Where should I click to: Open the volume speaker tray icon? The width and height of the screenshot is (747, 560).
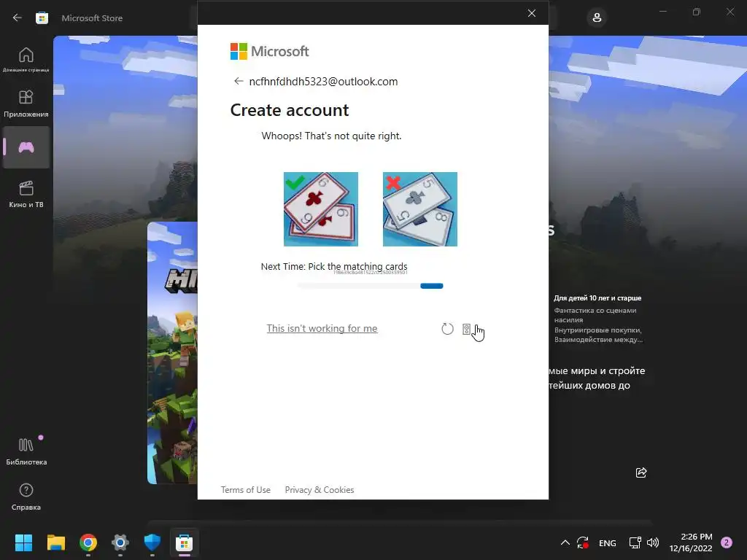tap(653, 542)
